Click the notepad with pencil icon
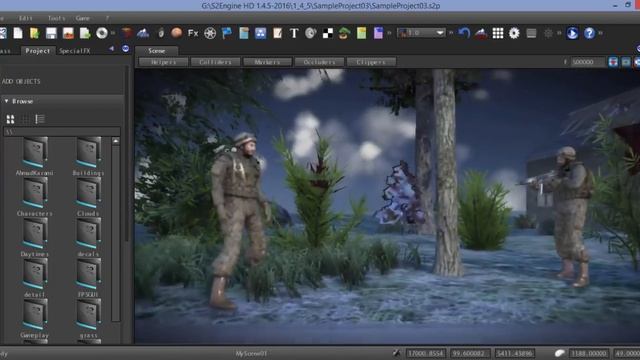 tap(278, 33)
